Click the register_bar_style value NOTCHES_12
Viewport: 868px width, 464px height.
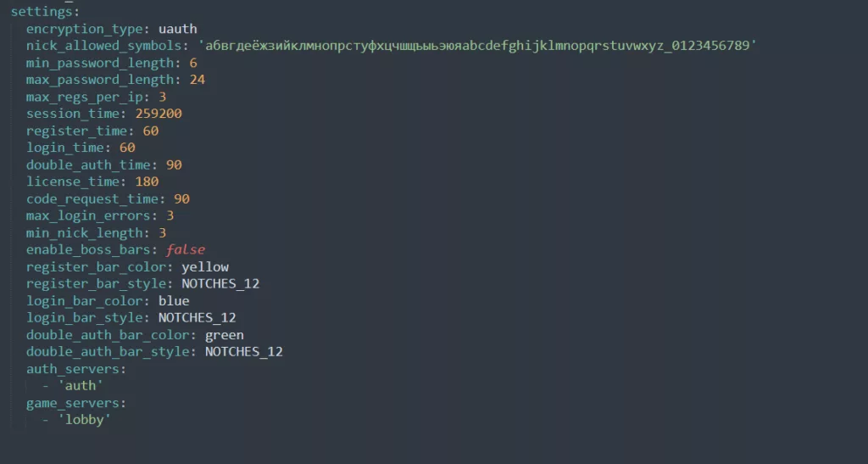tap(220, 283)
